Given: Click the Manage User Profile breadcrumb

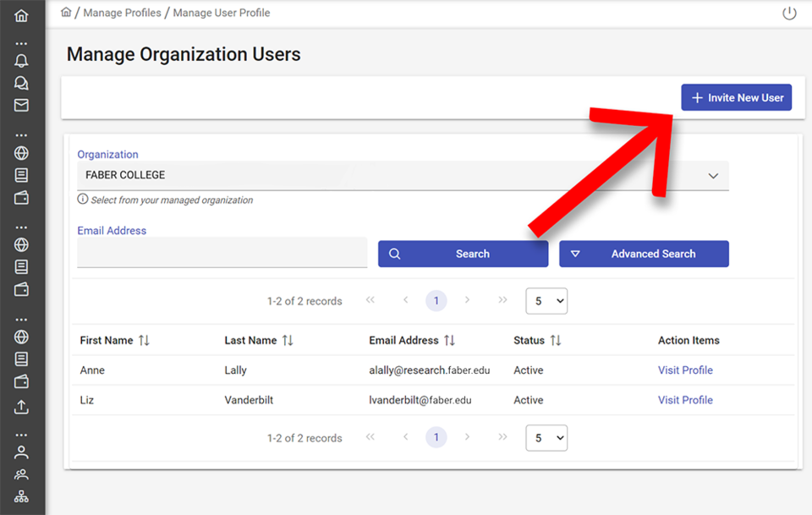Looking at the screenshot, I should (x=222, y=12).
